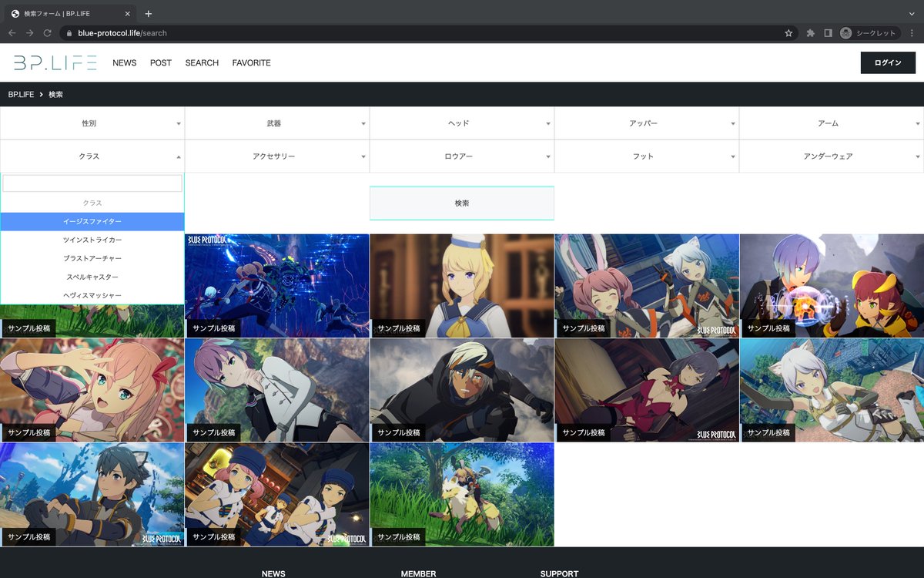Click the browser forward arrow
Viewport: 924px width, 578px height.
click(29, 33)
